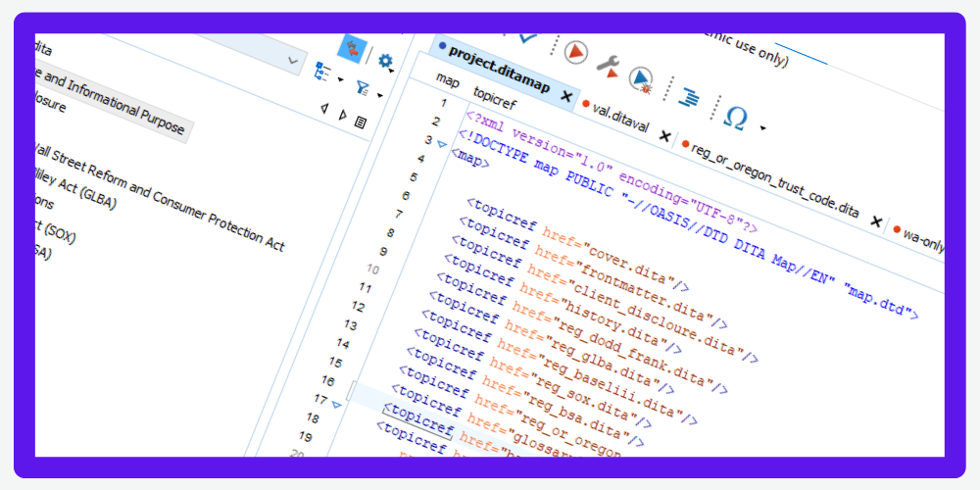Open the list of all tabs icon
This screenshot has width=980, height=490.
[360, 122]
